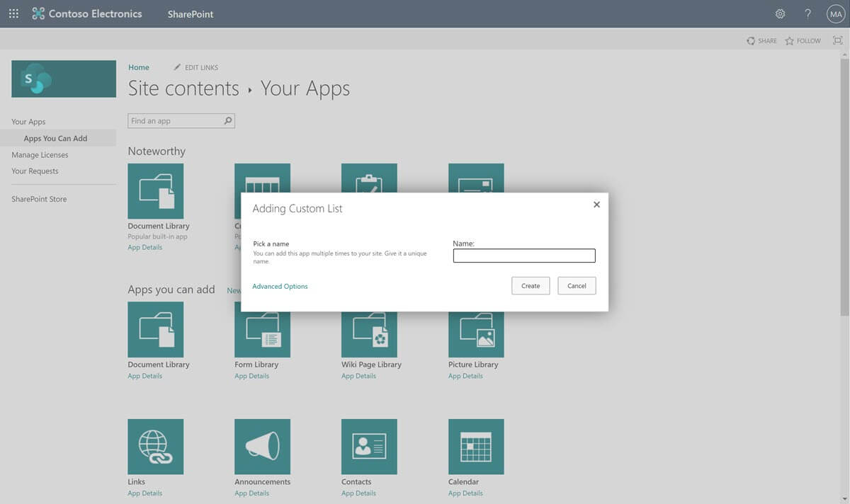Image resolution: width=850 pixels, height=504 pixels.
Task: Select the Noteworthy Document Library tile
Action: [x=155, y=191]
